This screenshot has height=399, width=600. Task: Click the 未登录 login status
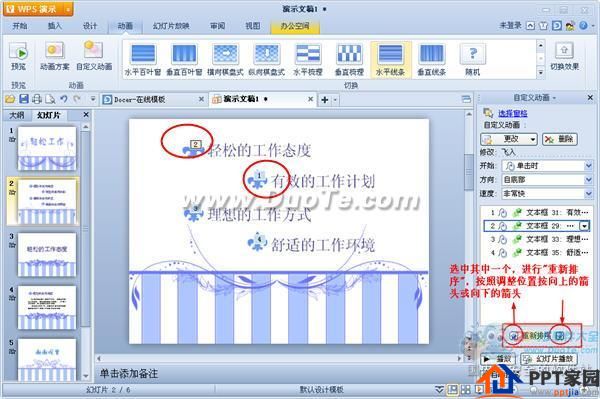coord(511,25)
